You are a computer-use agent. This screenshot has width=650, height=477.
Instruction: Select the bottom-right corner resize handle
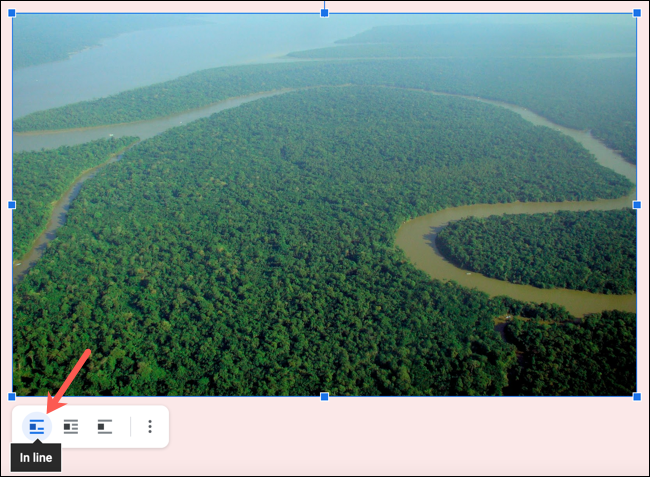637,396
